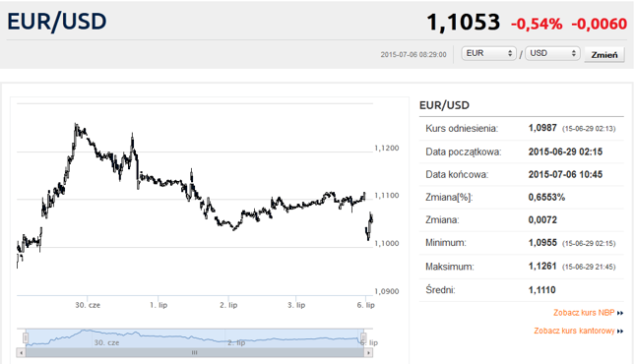Click the 1,1100 price axis label
Image resolution: width=635 pixels, height=364 pixels.
coord(387,196)
